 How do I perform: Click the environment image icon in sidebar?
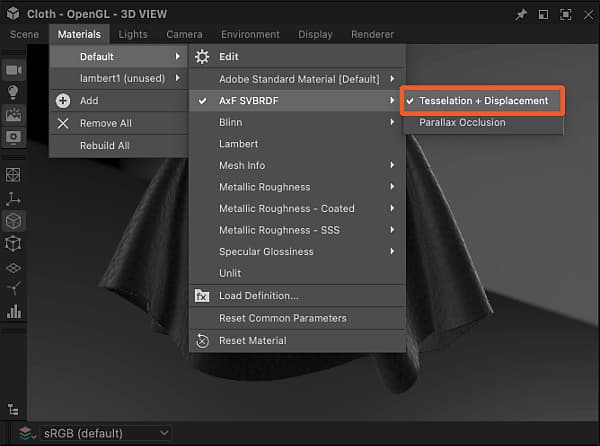pos(13,114)
